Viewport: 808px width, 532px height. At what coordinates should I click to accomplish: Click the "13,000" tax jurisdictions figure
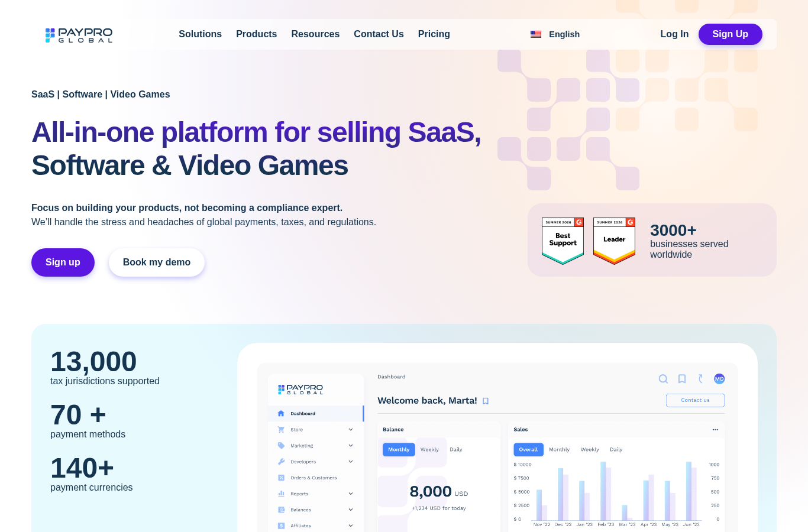(93, 362)
